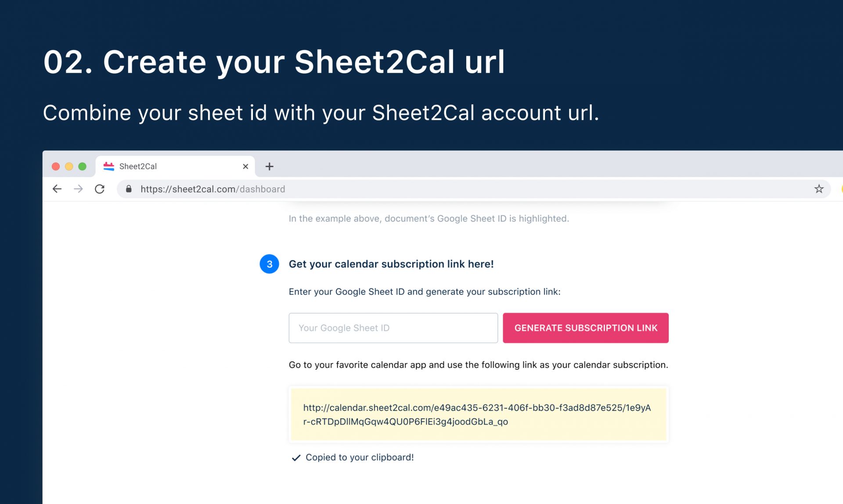Click the checkmark next to Copied message
Viewport: 843px width, 504px height.
click(296, 458)
